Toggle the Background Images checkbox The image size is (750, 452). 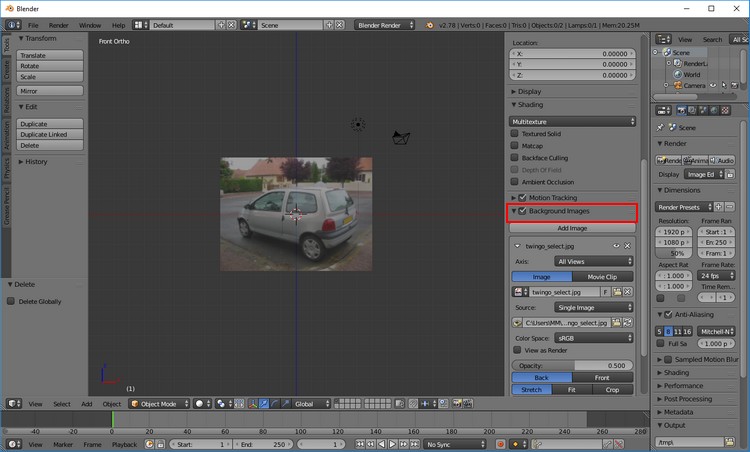tap(522, 212)
